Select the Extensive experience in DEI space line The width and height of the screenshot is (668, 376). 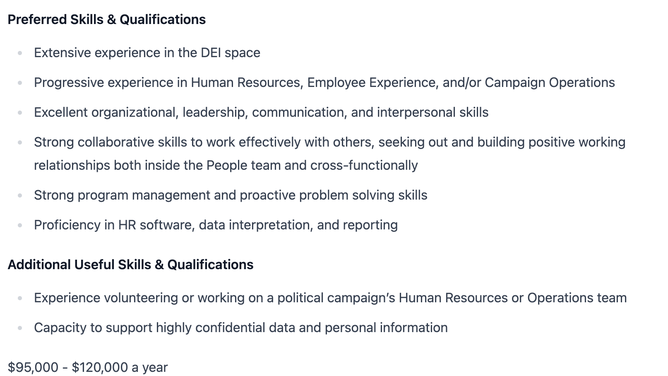coord(147,53)
